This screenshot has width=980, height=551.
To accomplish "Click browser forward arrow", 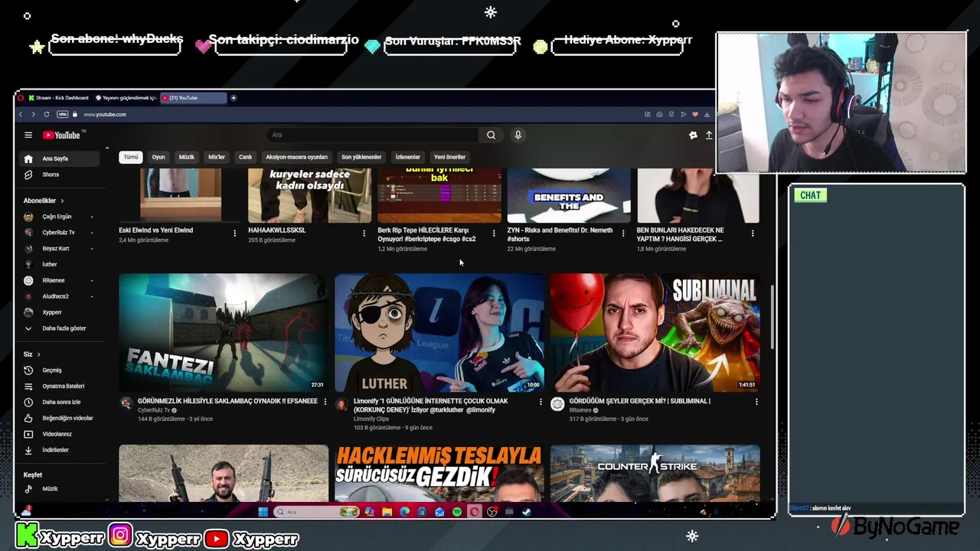I will coord(33,114).
